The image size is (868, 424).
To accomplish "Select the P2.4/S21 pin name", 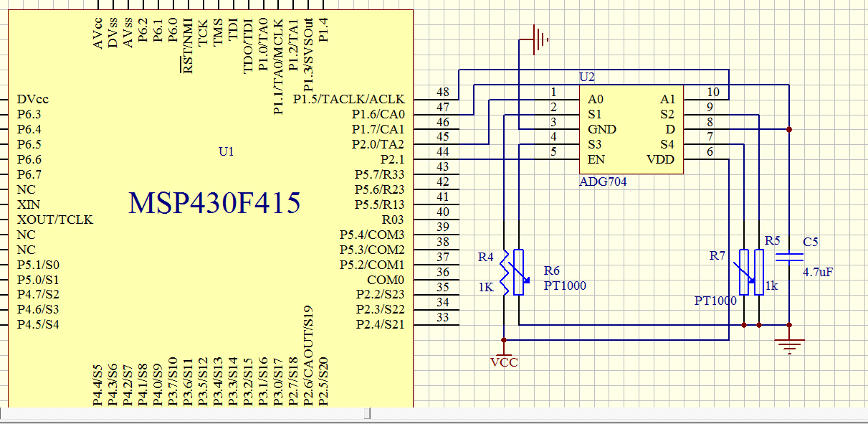I will (381, 325).
